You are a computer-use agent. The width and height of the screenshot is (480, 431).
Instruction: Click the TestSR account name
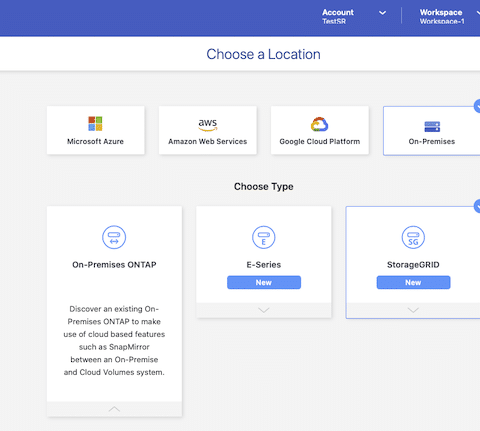(334, 21)
